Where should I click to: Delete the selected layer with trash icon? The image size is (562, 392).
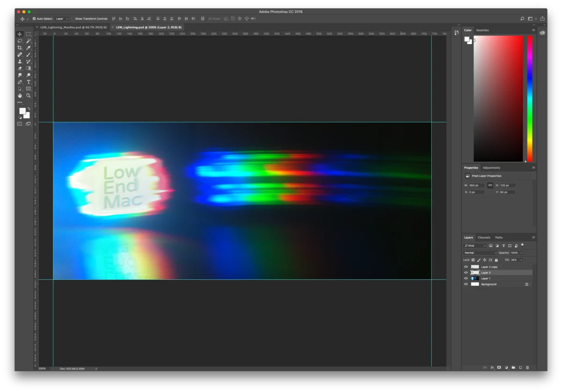click(x=527, y=368)
